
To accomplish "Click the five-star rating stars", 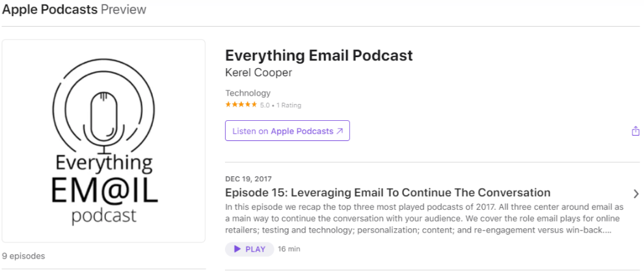I will pyautogui.click(x=241, y=105).
